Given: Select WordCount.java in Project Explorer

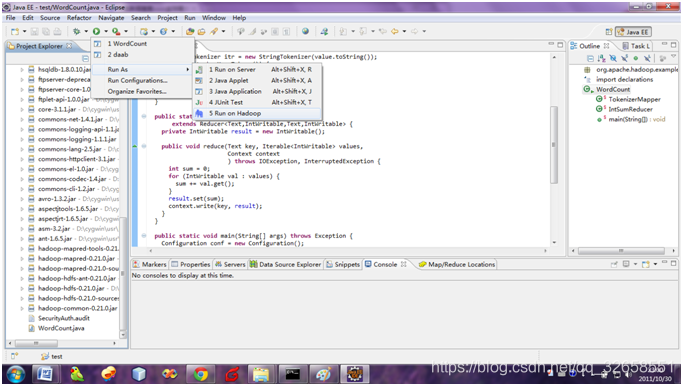Looking at the screenshot, I should click(61, 328).
